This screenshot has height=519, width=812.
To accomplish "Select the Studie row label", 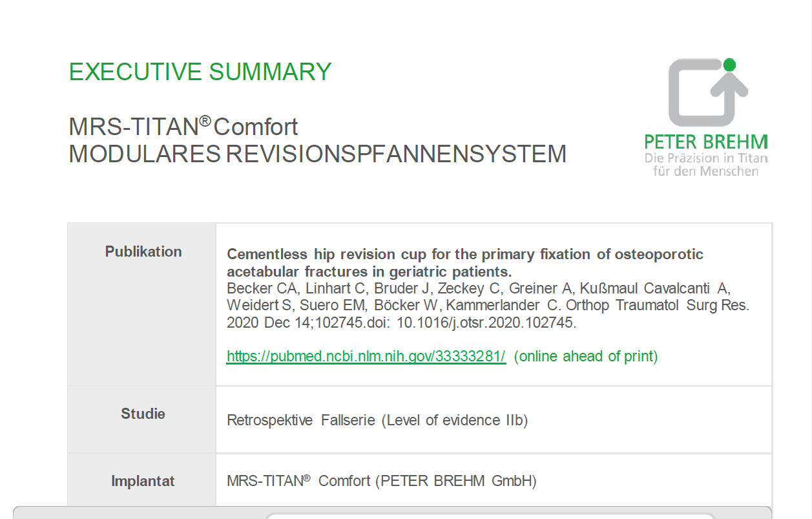I will [143, 414].
